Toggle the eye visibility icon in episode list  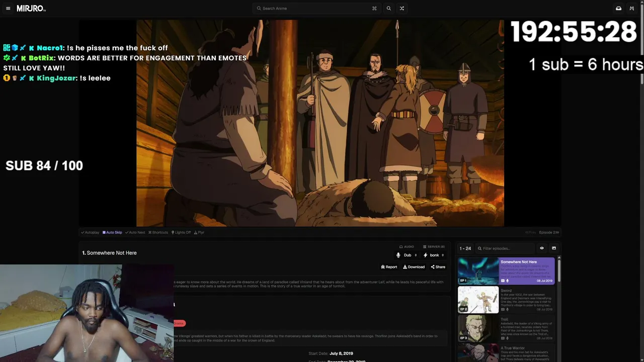pyautogui.click(x=542, y=248)
